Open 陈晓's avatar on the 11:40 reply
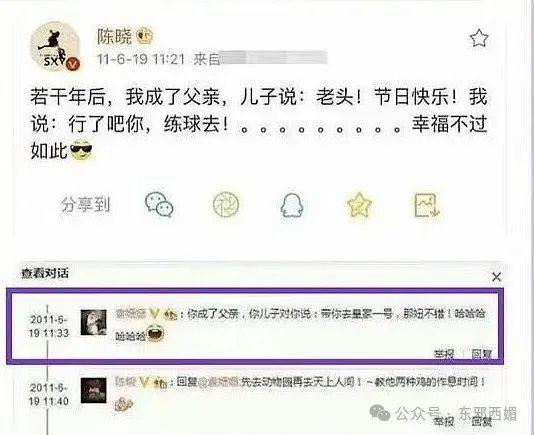 [x=93, y=390]
